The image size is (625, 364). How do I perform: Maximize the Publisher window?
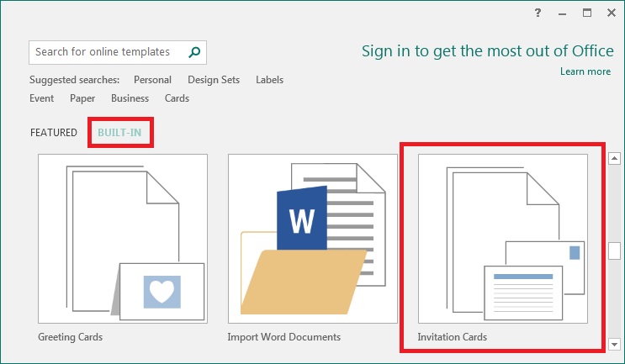587,13
